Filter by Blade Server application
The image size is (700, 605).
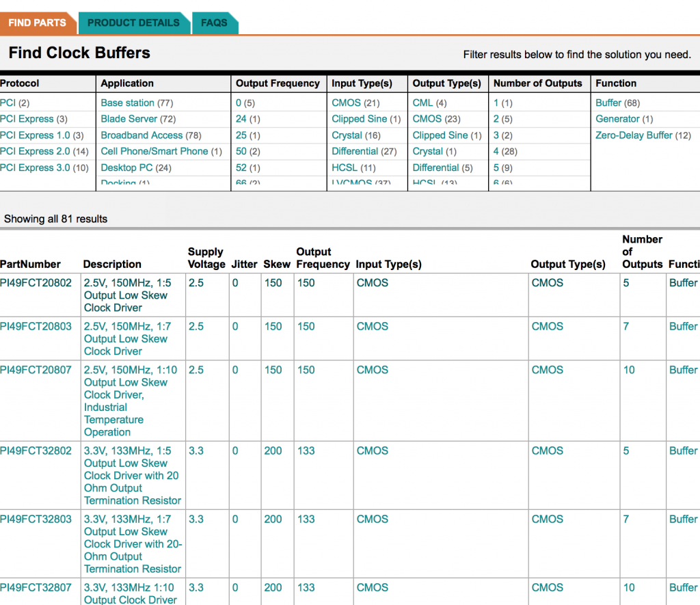[x=129, y=119]
